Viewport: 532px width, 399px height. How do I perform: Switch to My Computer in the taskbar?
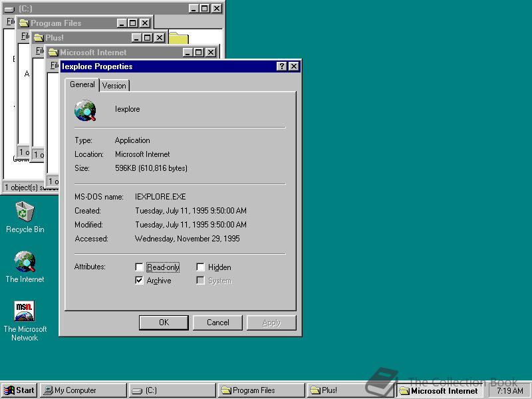pyautogui.click(x=83, y=390)
